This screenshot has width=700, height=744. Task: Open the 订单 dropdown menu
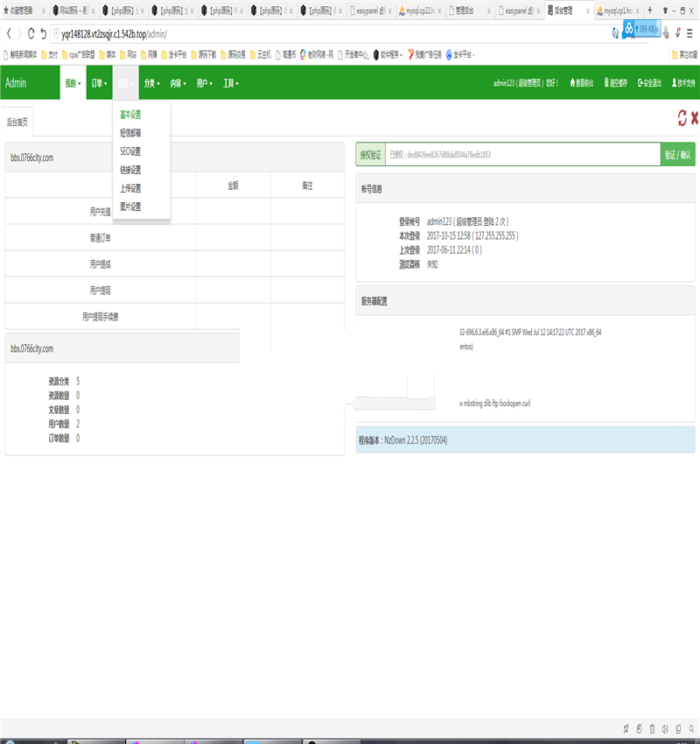[x=100, y=83]
